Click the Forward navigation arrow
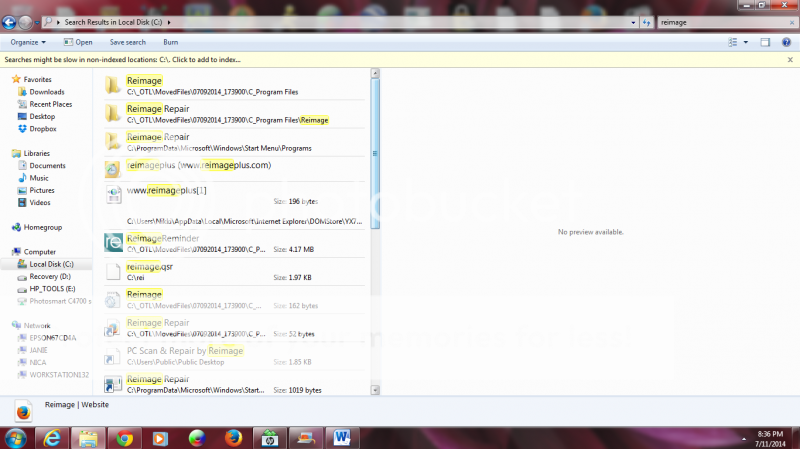The image size is (800, 449). pos(24,22)
